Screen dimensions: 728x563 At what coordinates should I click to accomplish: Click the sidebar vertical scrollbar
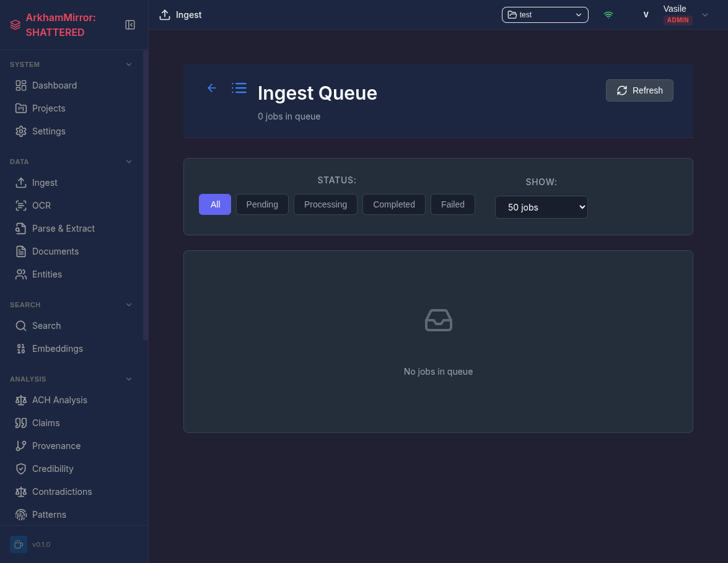tap(146, 195)
